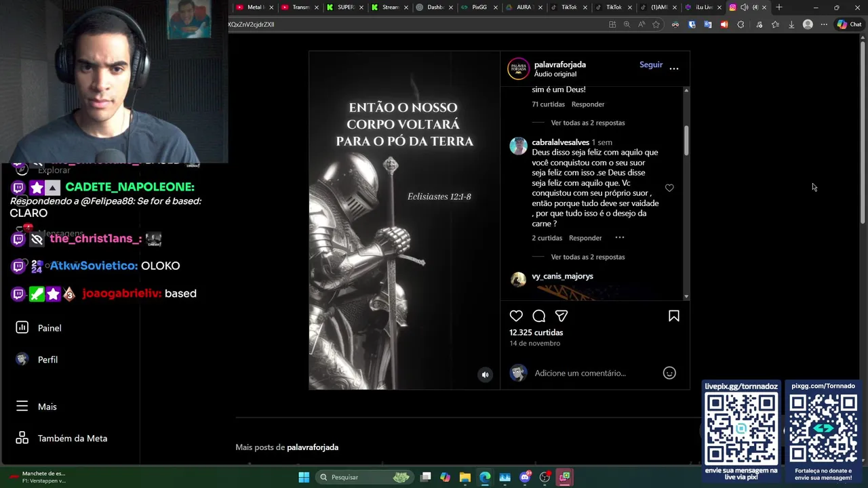Open palavraforjada link in 'Mais posts de'
The image size is (868, 488).
(313, 447)
